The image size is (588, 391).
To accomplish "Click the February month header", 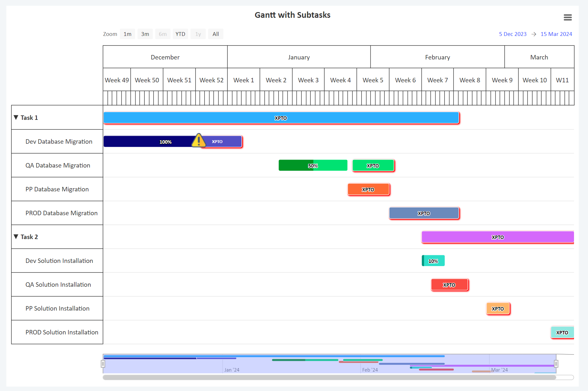I will click(437, 57).
